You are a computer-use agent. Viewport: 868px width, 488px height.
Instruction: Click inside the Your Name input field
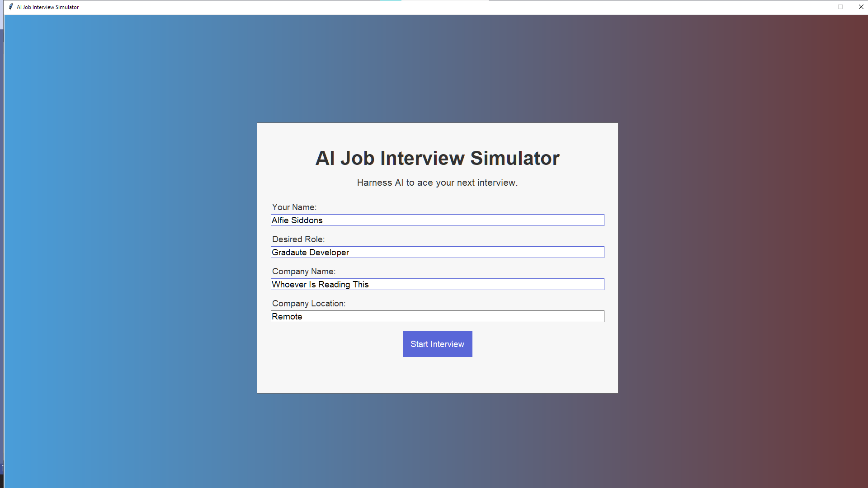(437, 220)
